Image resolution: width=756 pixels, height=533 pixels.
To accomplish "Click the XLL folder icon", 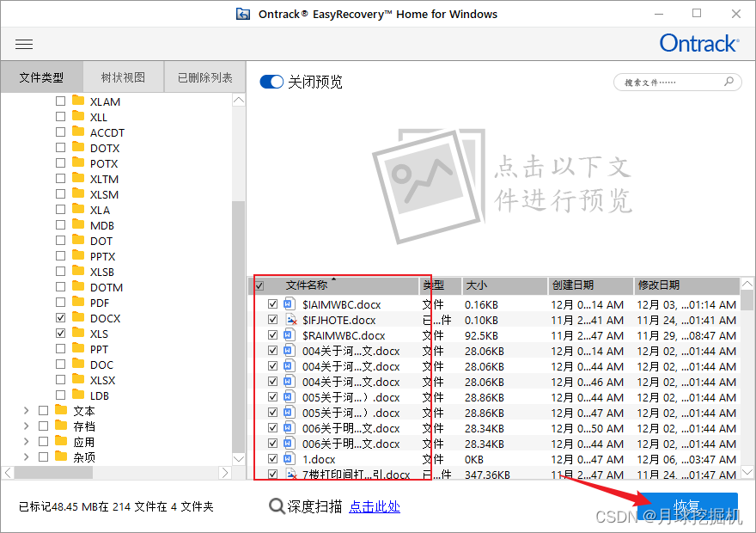I will point(78,116).
